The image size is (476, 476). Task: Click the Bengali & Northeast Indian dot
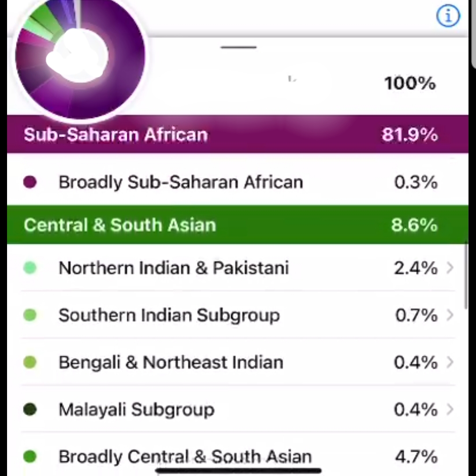click(x=30, y=362)
